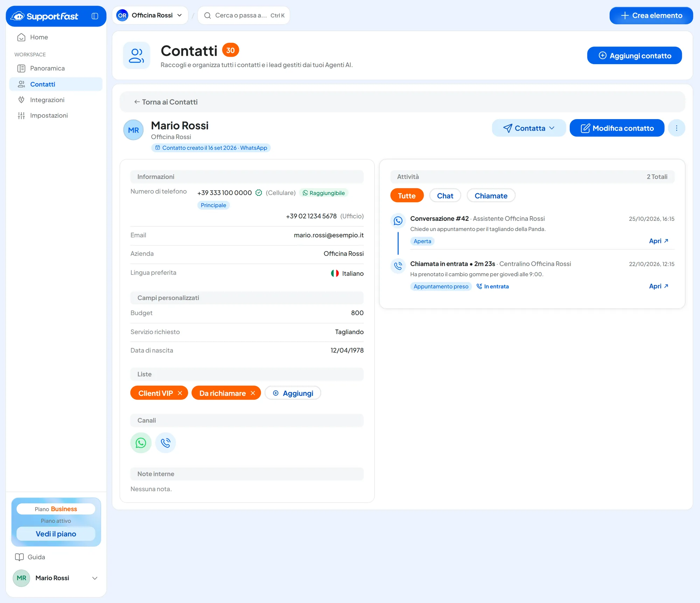This screenshot has height=603, width=700.
Task: Click the Contatti page header icon
Action: pos(136,55)
